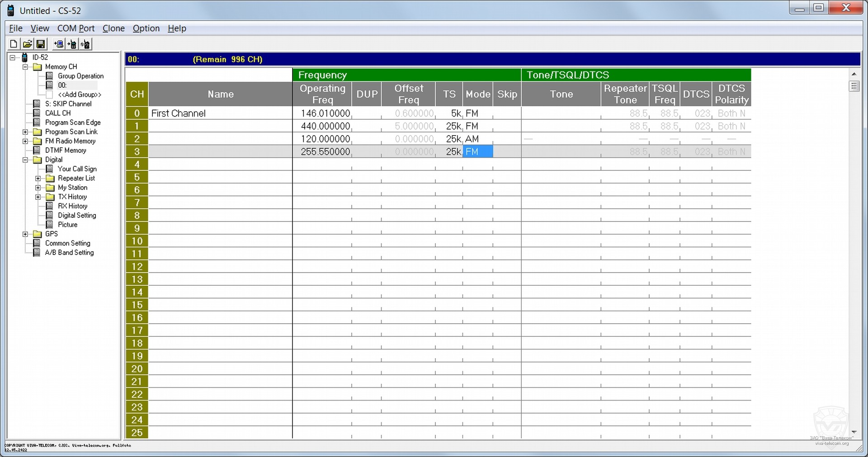This screenshot has height=457, width=868.
Task: Open the Common Setting tree item
Action: pos(67,243)
